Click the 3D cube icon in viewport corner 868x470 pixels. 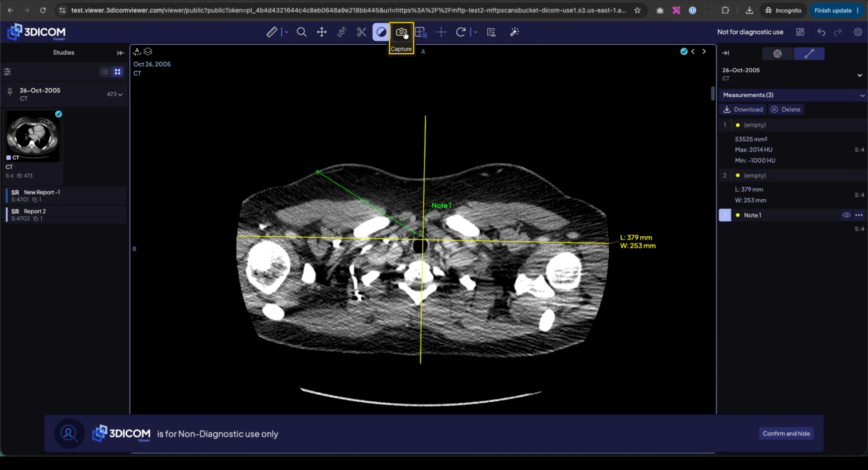point(137,52)
